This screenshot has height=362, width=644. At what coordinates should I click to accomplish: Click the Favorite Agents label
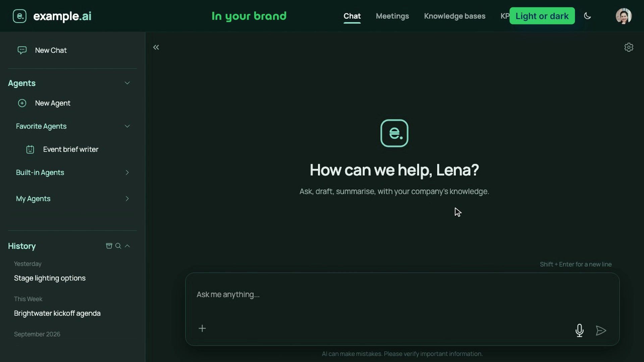coord(41,126)
